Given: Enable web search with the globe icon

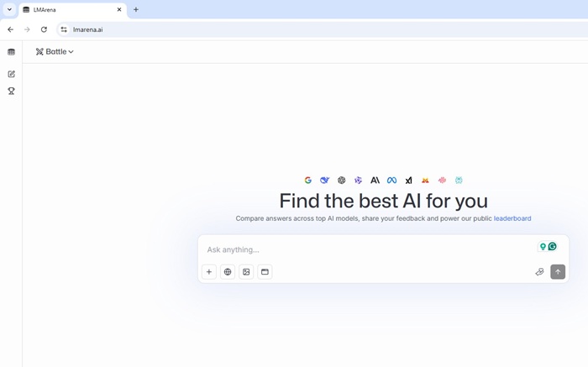Looking at the screenshot, I should click(x=228, y=272).
